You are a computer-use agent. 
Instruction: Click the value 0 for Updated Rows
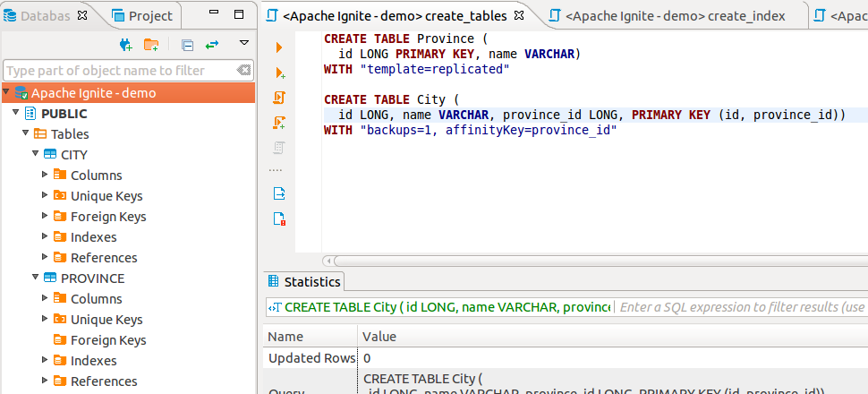tap(367, 358)
